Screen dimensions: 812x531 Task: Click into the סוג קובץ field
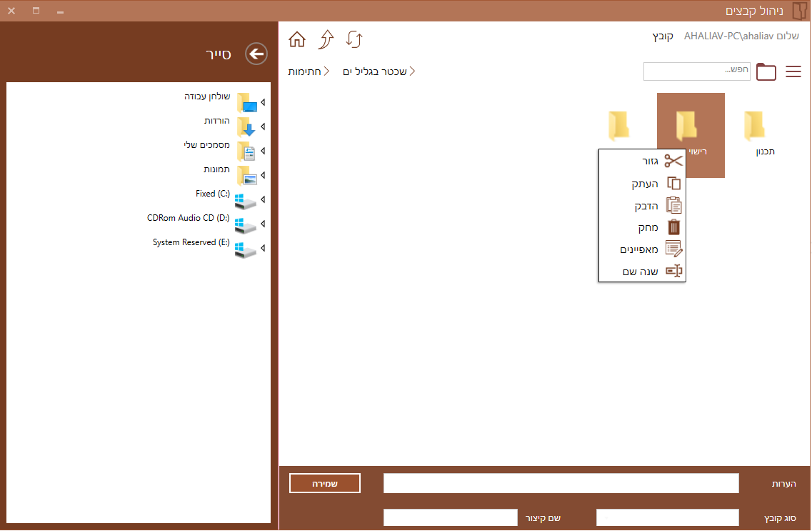pos(668,517)
